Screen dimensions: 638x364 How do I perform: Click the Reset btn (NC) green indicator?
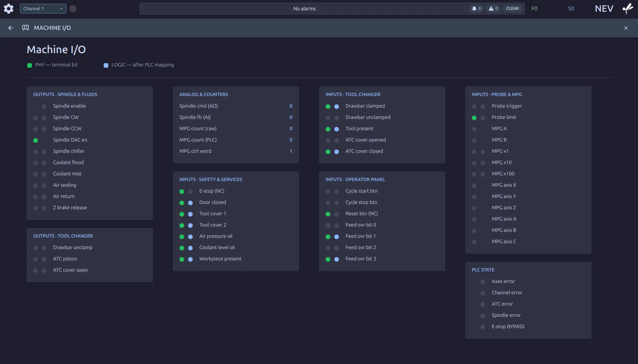[328, 214]
